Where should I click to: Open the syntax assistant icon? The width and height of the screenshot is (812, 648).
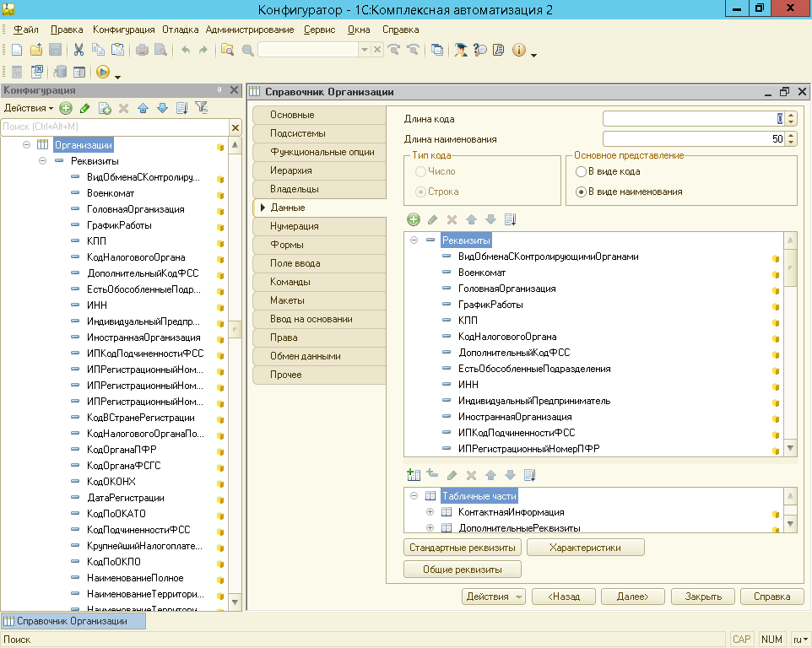(460, 50)
